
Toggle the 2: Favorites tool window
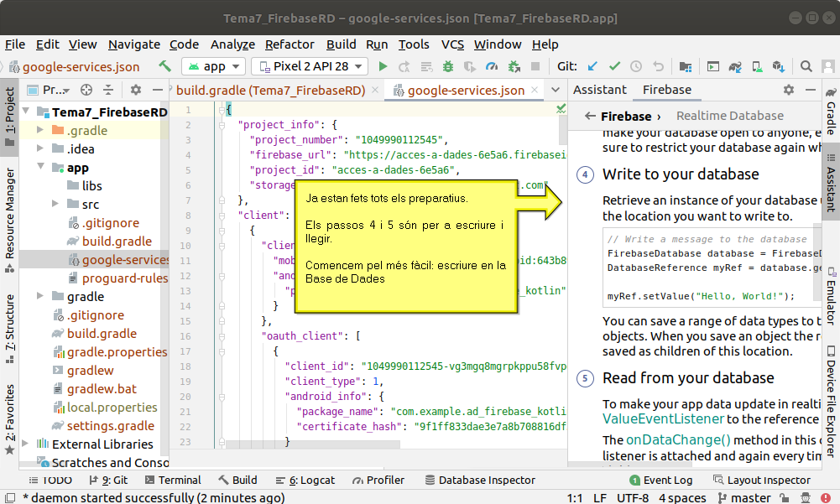point(9,419)
